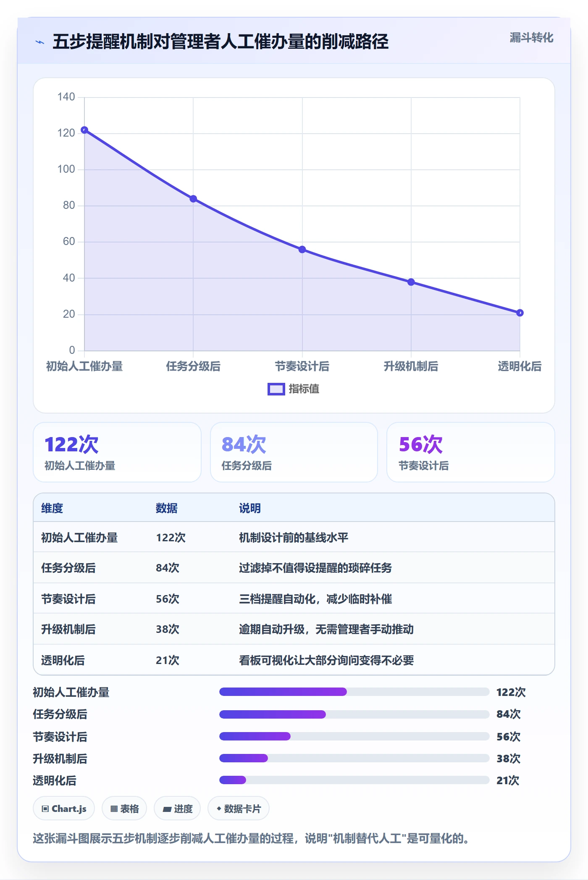Click the progress bar for 升级机制后

(x=354, y=758)
